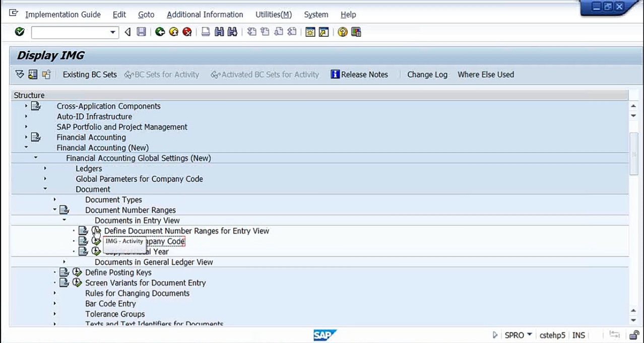
Task: Click the Next Page icon
Action: point(278,32)
